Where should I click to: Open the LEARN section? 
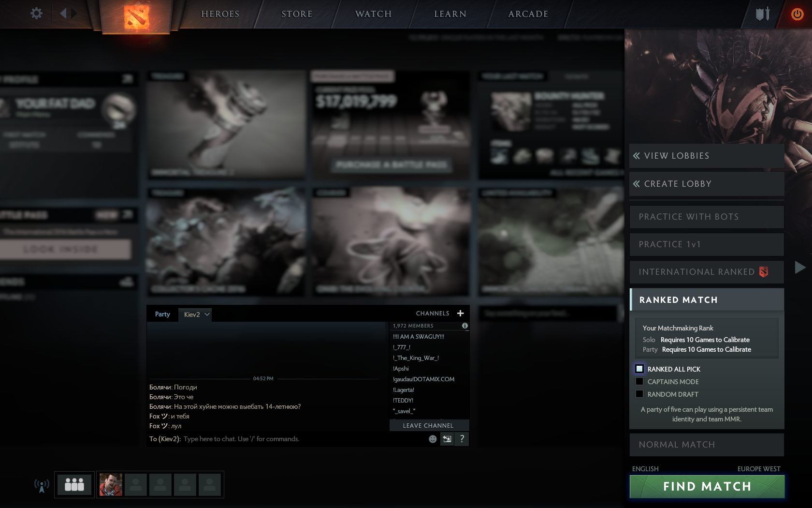(450, 14)
